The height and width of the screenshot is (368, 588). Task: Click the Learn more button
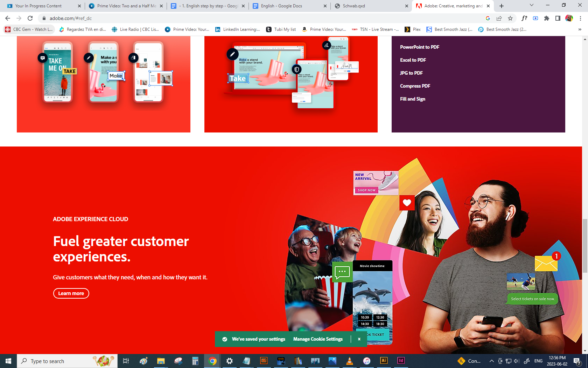click(71, 293)
